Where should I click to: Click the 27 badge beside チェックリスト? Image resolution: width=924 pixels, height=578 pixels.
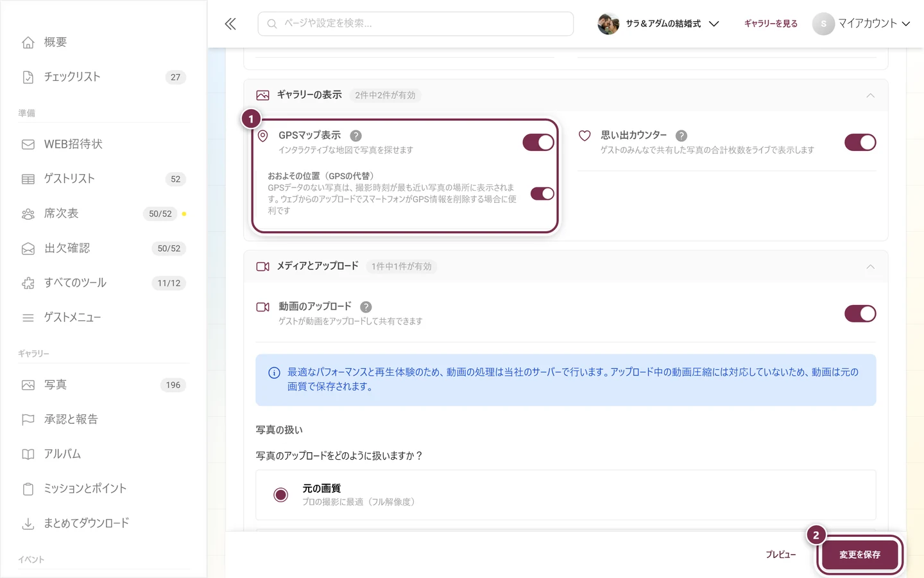176,77
